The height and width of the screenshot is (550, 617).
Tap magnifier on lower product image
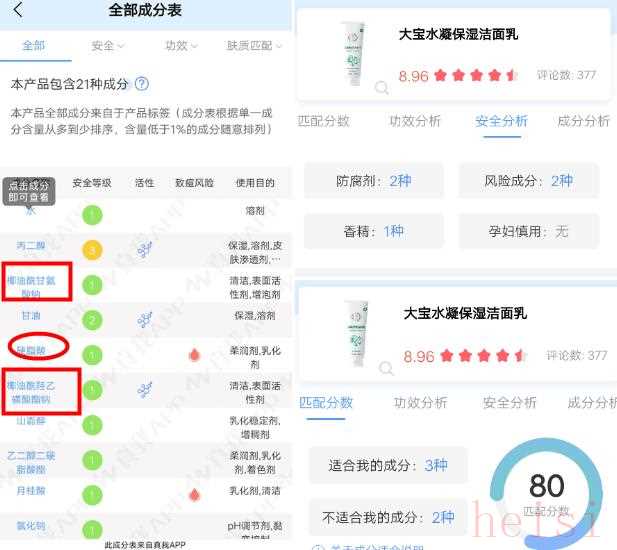point(386,368)
